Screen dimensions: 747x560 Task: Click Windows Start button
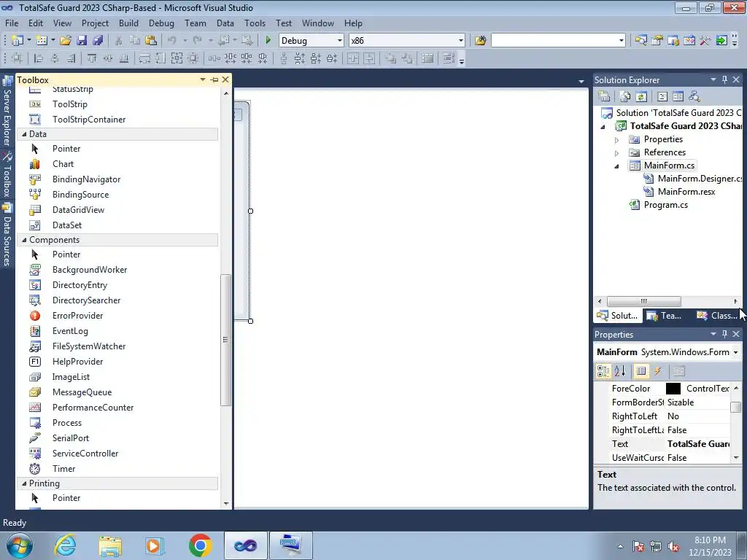pos(19,545)
